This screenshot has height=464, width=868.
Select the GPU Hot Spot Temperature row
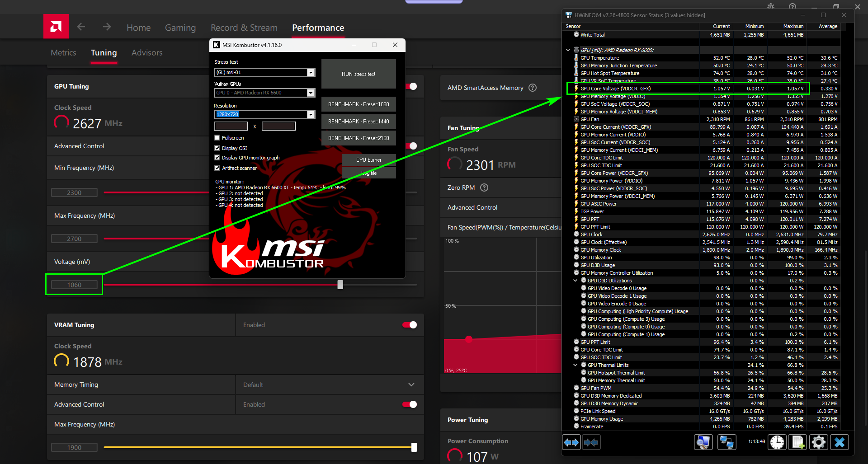703,73
